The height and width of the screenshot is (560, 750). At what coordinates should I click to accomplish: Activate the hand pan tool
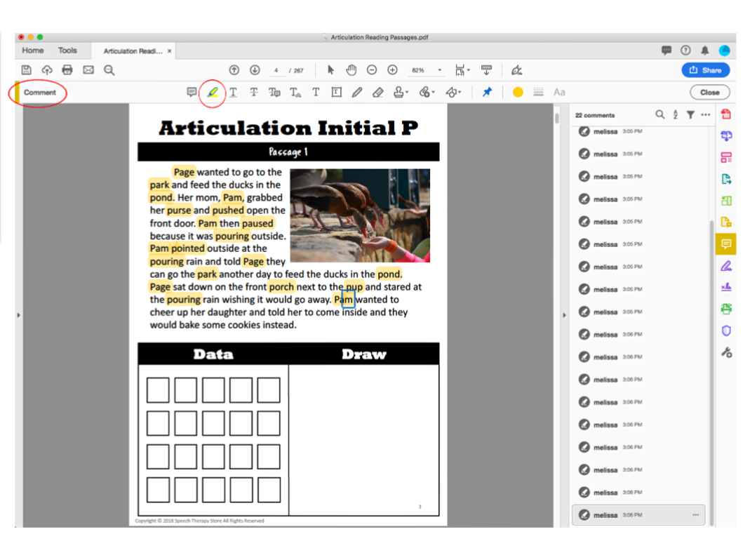(x=351, y=70)
